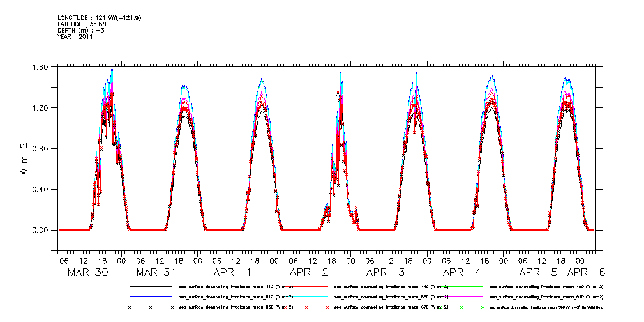
Task: Click the plain red legend line sample
Action: pos(306,286)
